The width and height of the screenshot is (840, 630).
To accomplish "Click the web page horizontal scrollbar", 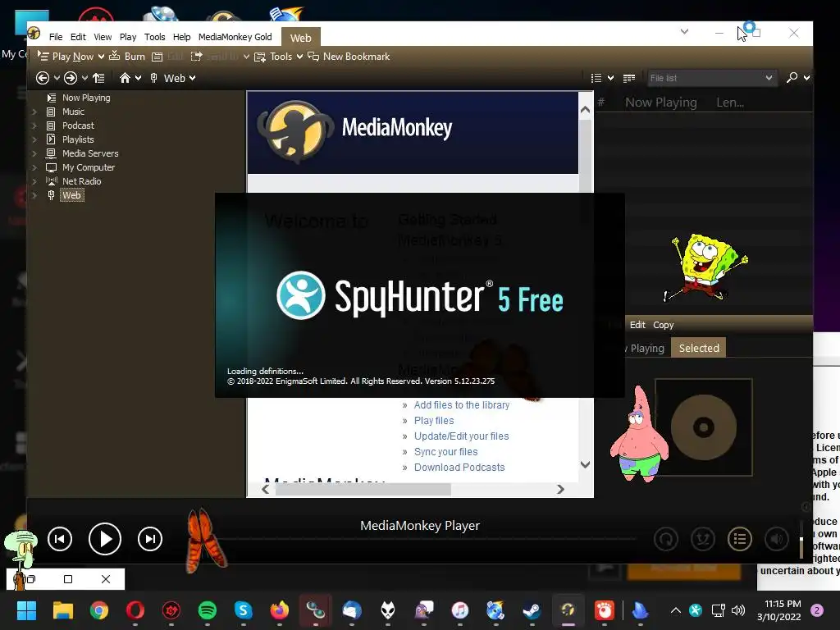I will tap(363, 489).
